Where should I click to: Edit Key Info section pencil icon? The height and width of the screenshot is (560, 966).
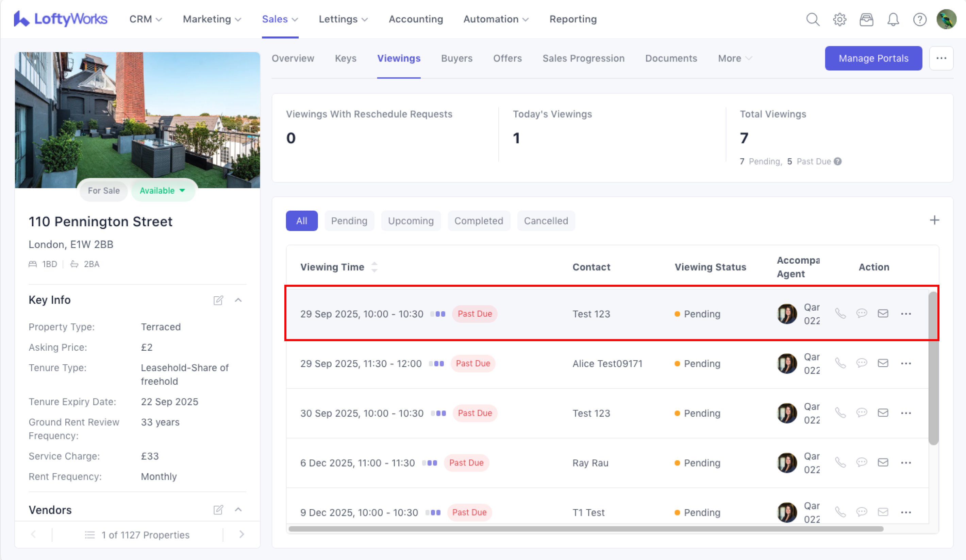(218, 300)
